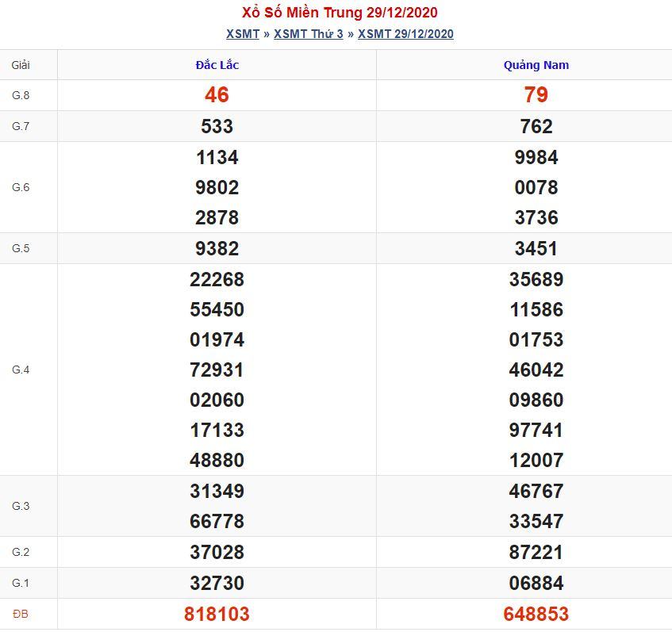Image resolution: width=672 pixels, height=632 pixels.
Task: Click G.3 result 66778
Action: (x=217, y=521)
